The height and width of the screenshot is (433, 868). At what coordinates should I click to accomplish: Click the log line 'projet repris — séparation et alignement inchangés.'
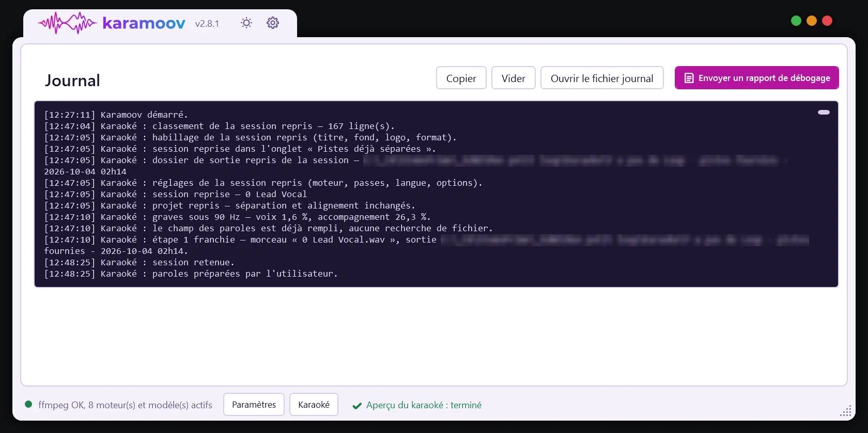[229, 205]
